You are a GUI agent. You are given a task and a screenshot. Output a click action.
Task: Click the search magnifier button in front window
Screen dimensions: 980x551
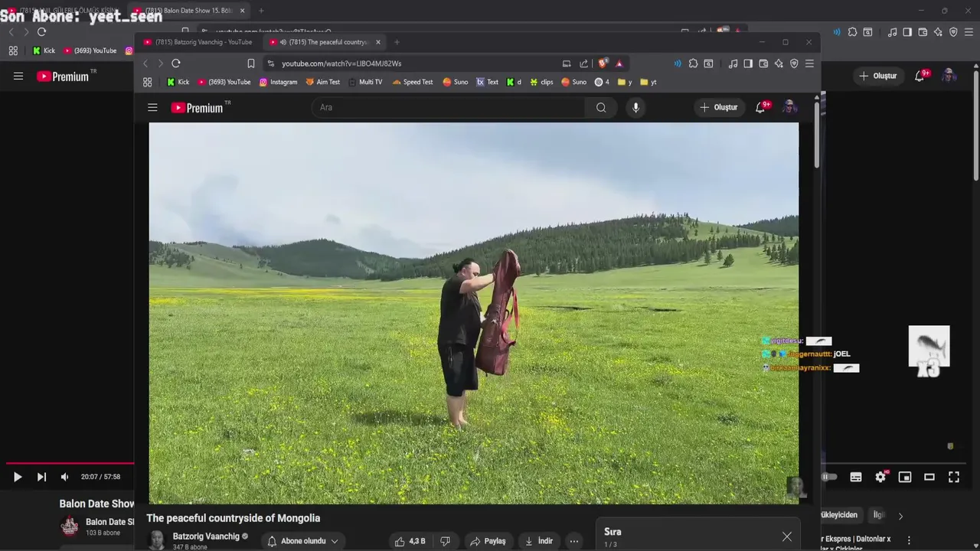[601, 108]
